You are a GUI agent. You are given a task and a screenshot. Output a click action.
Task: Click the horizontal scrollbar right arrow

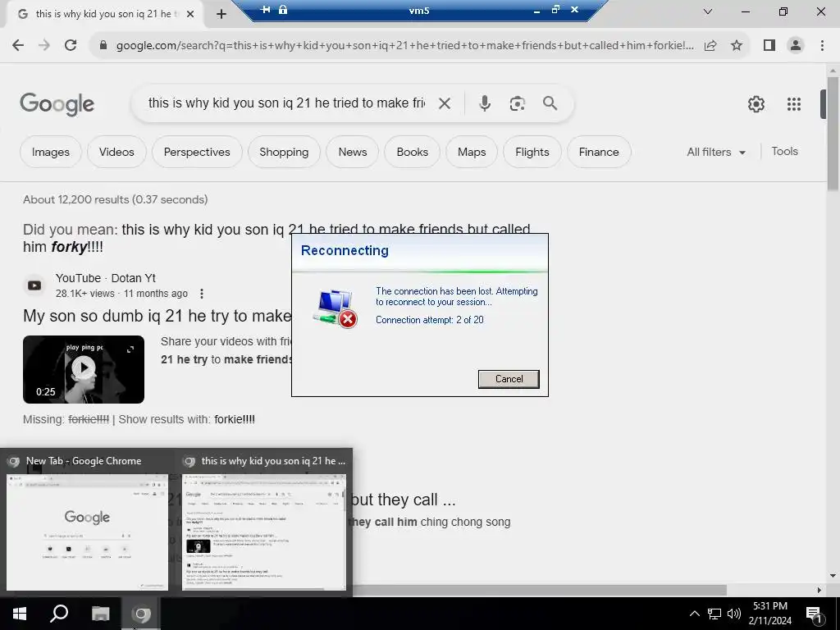[x=819, y=590]
